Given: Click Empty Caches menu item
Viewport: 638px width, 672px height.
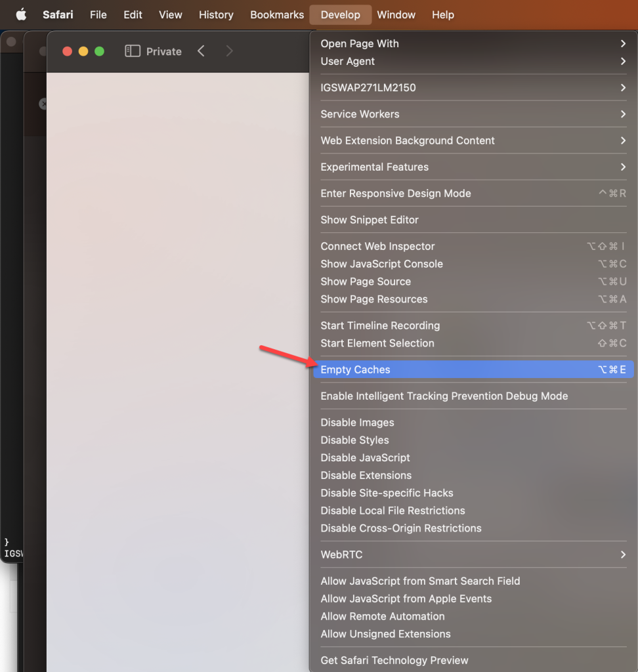Looking at the screenshot, I should pos(473,369).
